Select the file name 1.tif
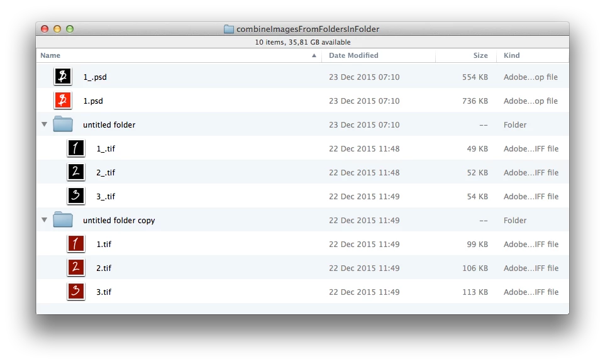605x364 pixels. (x=104, y=244)
